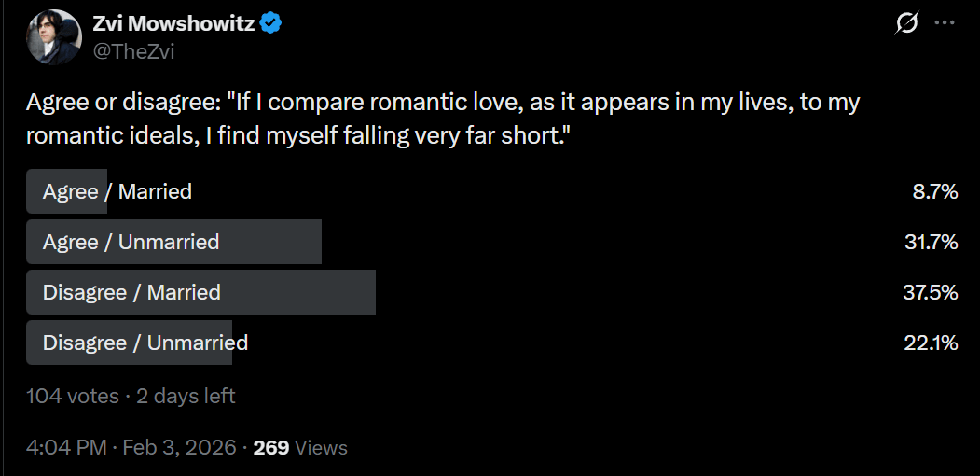Click the 8.7% poll result
The width and height of the screenshot is (980, 476).
[935, 191]
